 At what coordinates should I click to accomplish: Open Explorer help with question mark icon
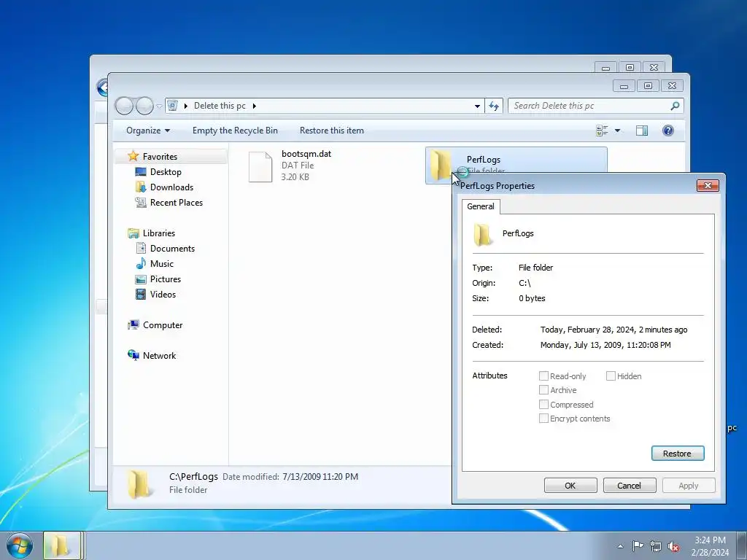click(668, 131)
